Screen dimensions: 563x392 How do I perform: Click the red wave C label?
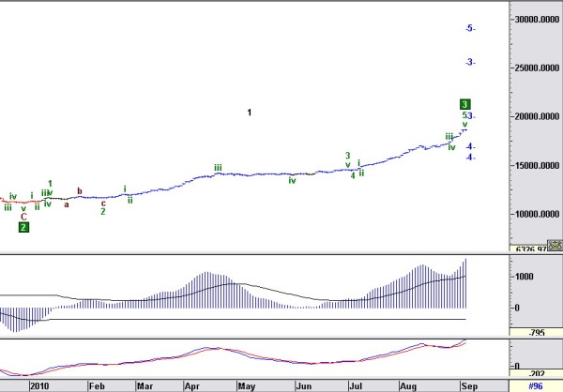(x=23, y=217)
